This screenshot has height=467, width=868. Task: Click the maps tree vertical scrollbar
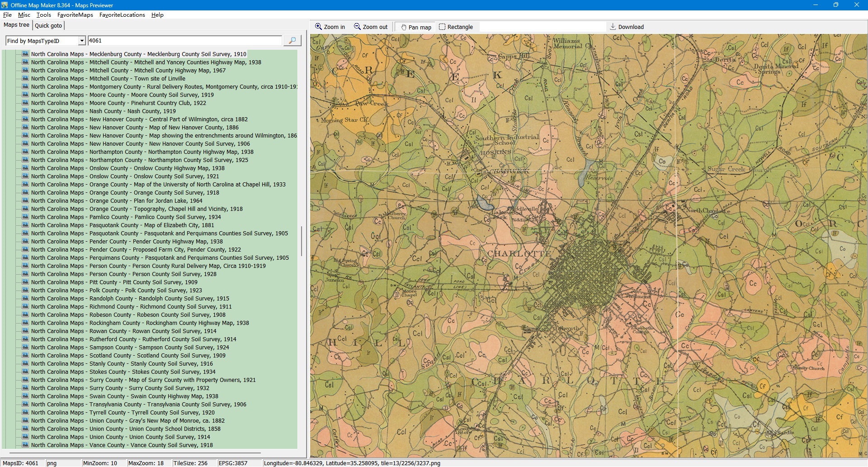point(301,241)
